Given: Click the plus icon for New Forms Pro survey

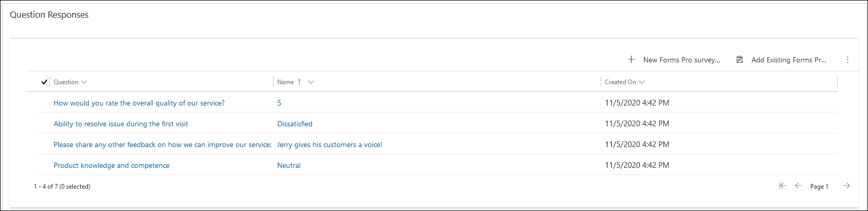Looking at the screenshot, I should [x=631, y=60].
